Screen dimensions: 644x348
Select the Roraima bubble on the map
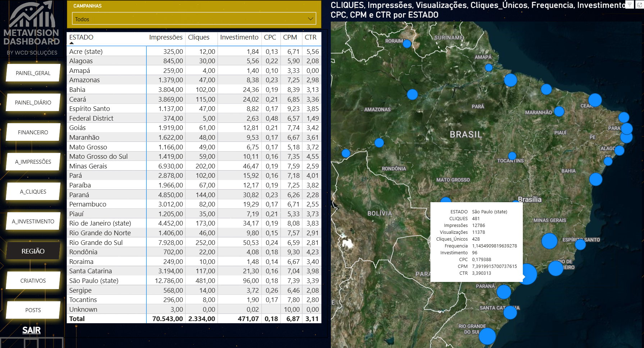pos(407,44)
